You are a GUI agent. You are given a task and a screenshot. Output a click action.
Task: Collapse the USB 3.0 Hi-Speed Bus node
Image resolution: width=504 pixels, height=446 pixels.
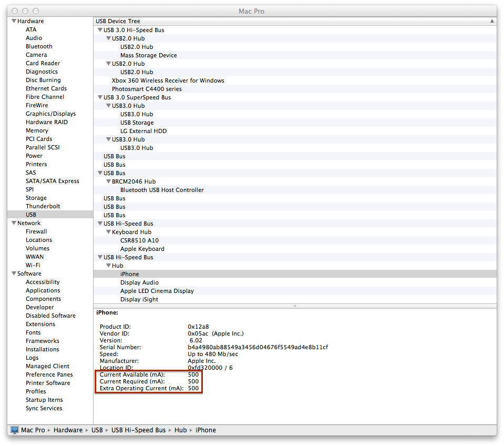pyautogui.click(x=100, y=30)
